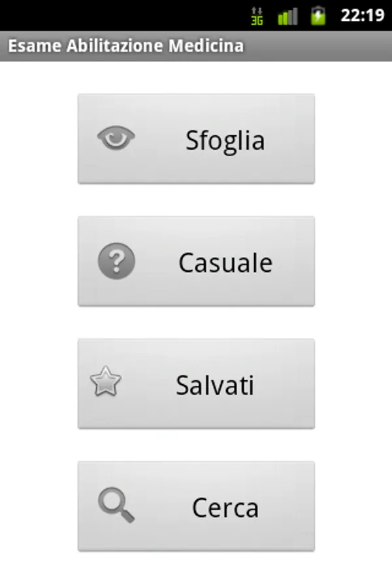Tap the battery charging icon
The height and width of the screenshot is (588, 392).
[x=318, y=15]
